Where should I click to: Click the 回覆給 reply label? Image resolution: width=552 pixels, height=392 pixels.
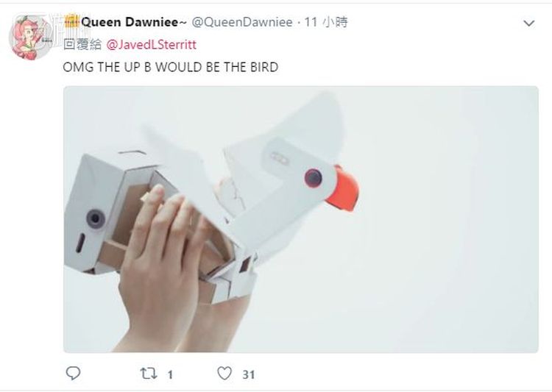click(81, 44)
